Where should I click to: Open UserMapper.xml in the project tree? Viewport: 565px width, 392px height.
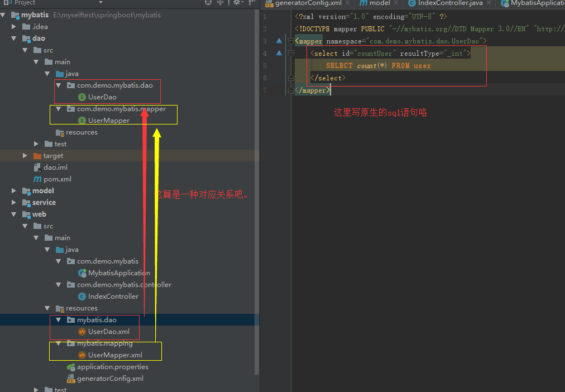point(114,355)
